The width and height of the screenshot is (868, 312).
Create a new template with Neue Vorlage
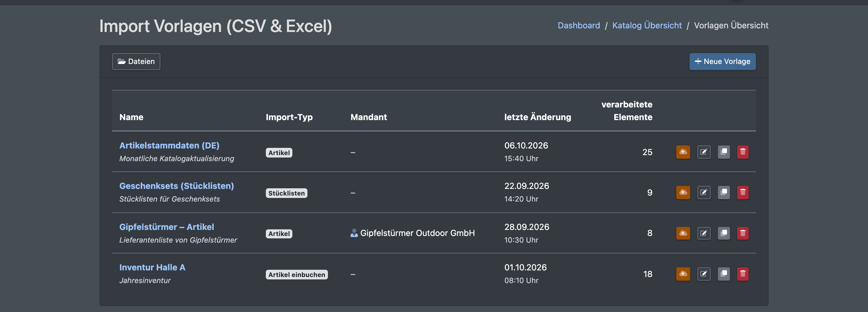(x=722, y=61)
